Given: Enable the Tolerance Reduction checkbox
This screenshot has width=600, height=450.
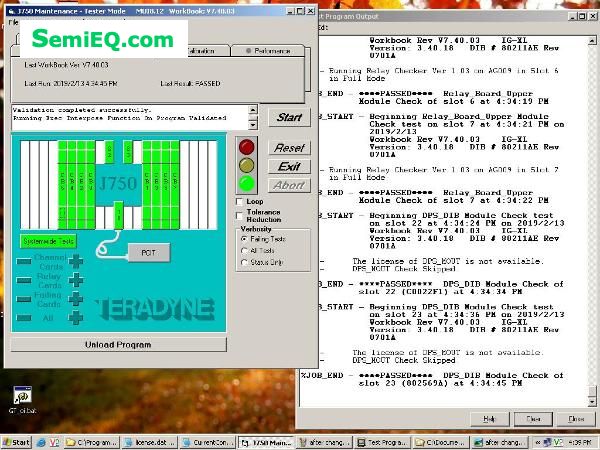Looking at the screenshot, I should pos(240,216).
